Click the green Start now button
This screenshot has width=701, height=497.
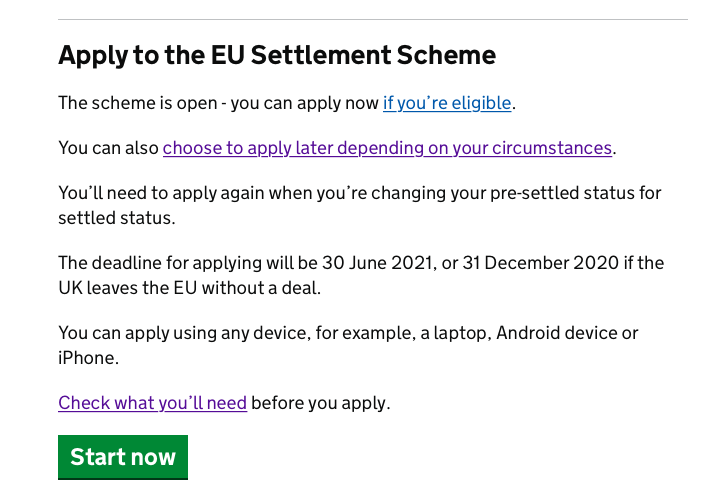pos(123,457)
